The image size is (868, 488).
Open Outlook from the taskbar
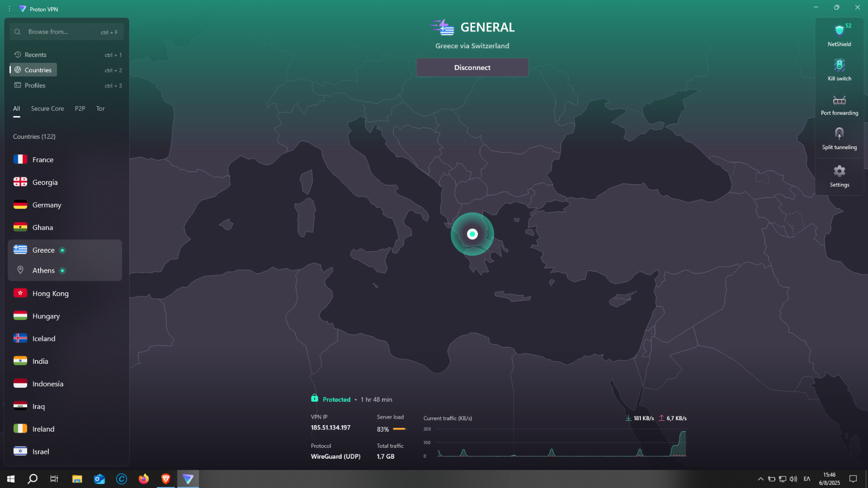click(99, 479)
